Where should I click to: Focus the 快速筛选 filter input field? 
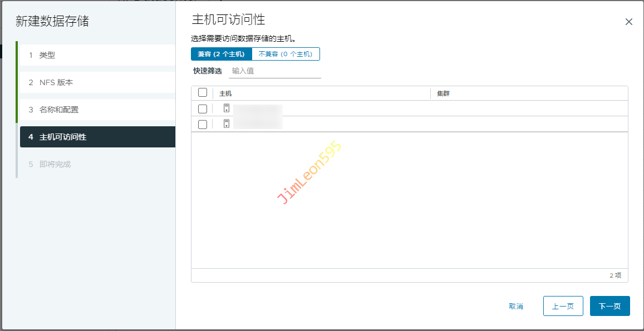tap(275, 71)
